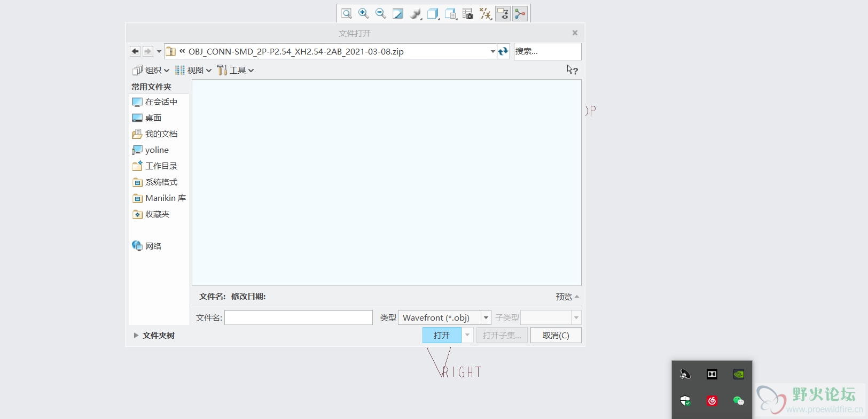The image size is (868, 419).
Task: Click the zip folder icon in path bar
Action: tap(171, 51)
